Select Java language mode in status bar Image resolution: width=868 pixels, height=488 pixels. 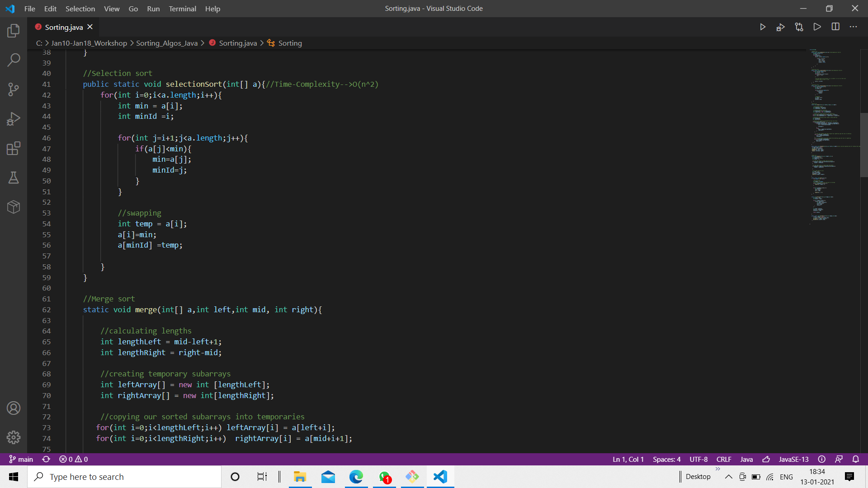point(746,459)
